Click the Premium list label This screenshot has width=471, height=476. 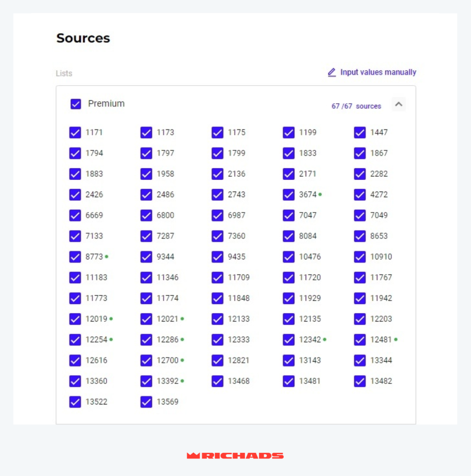106,104
